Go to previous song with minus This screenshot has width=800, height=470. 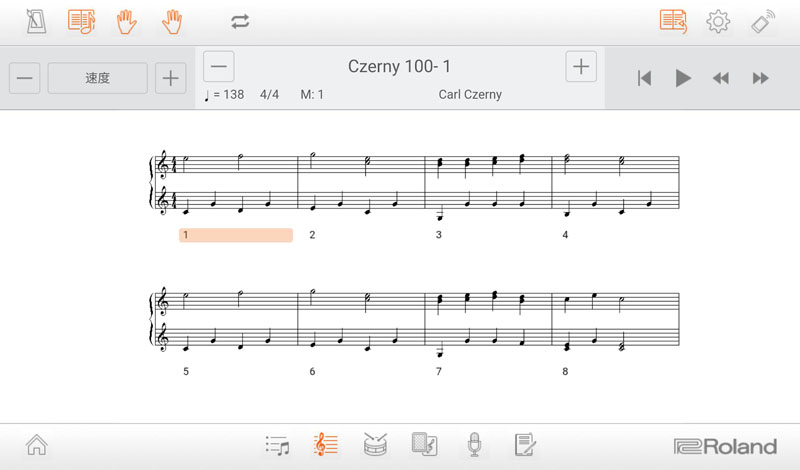pyautogui.click(x=219, y=67)
